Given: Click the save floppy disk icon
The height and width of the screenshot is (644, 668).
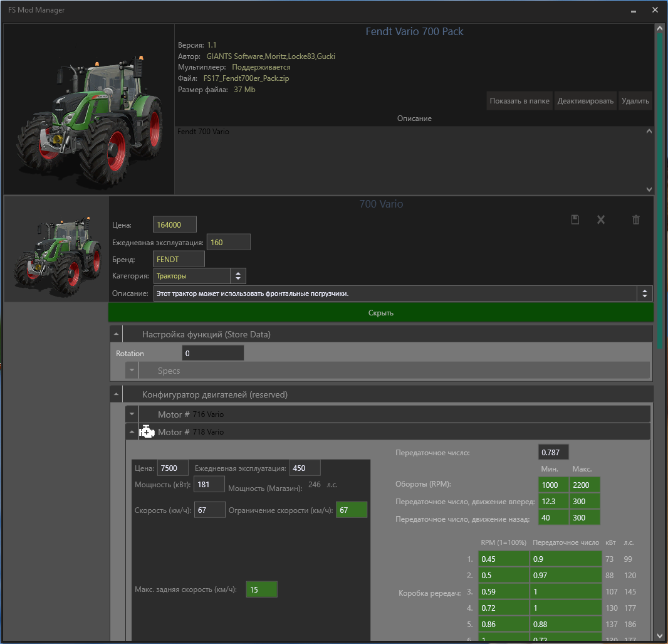Looking at the screenshot, I should [x=575, y=219].
